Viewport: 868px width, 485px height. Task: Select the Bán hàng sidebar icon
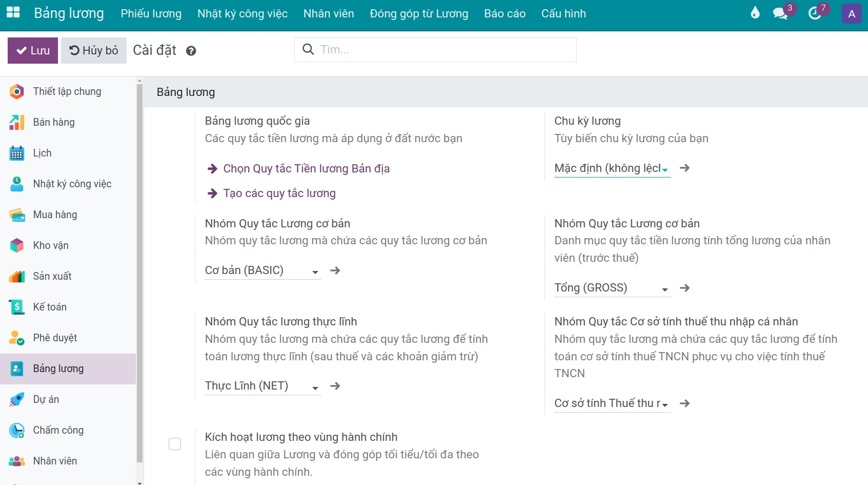(17, 122)
